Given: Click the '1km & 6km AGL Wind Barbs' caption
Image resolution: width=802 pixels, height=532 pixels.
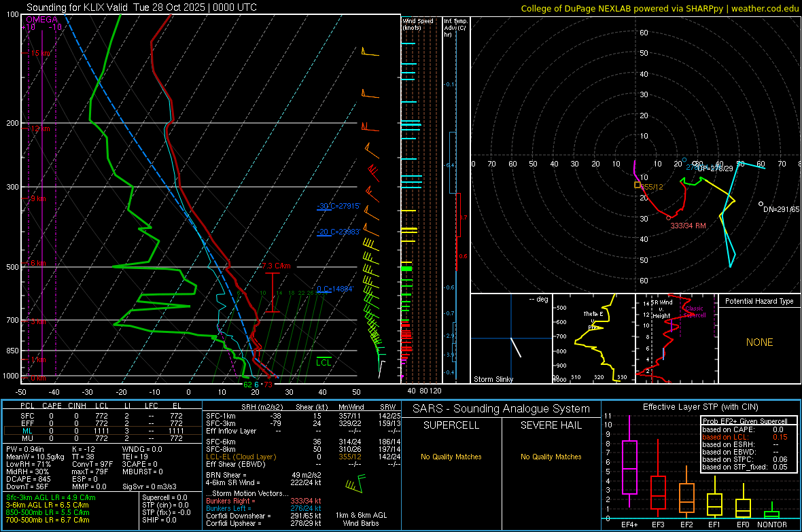Looking at the screenshot, I should pyautogui.click(x=361, y=519).
